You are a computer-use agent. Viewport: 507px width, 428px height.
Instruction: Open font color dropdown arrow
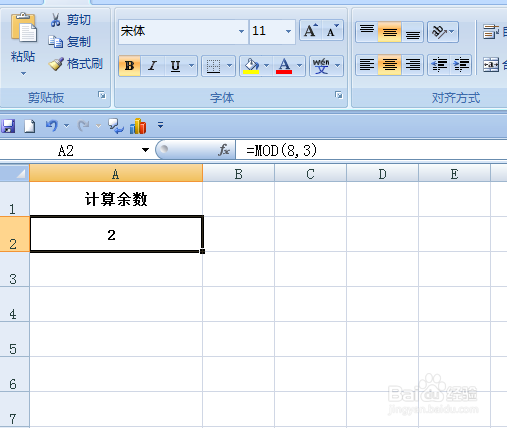(299, 65)
